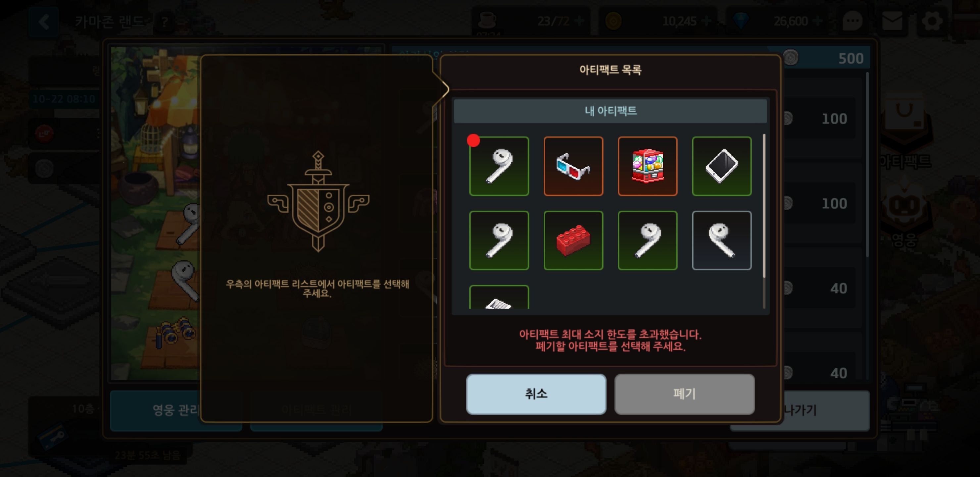Click the 취소 cancel button

coord(536,394)
